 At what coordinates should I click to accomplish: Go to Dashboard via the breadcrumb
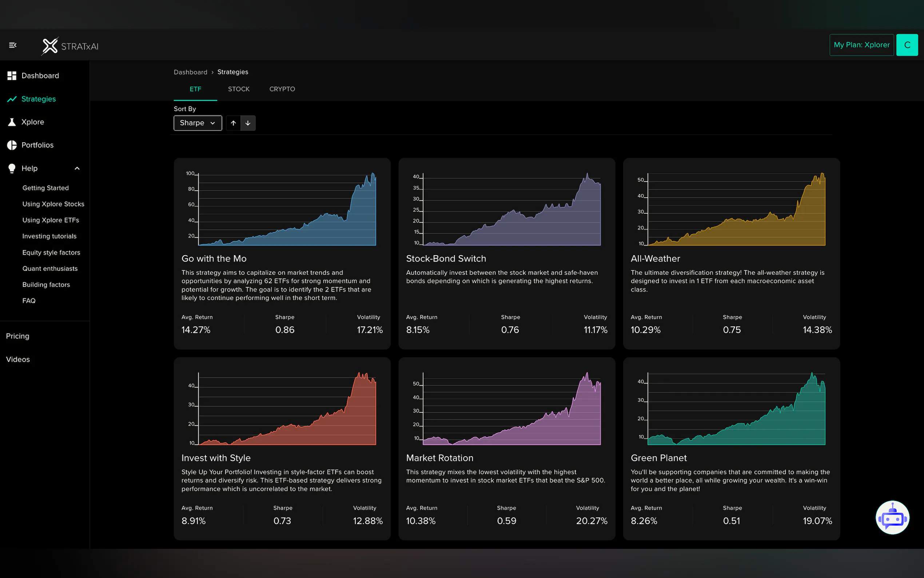pos(190,72)
